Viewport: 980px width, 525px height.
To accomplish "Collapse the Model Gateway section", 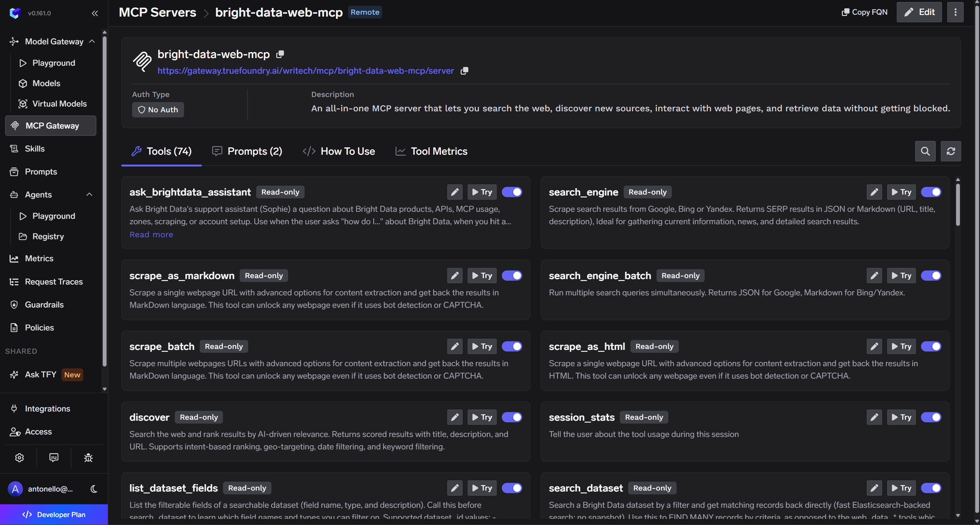I will [x=92, y=41].
